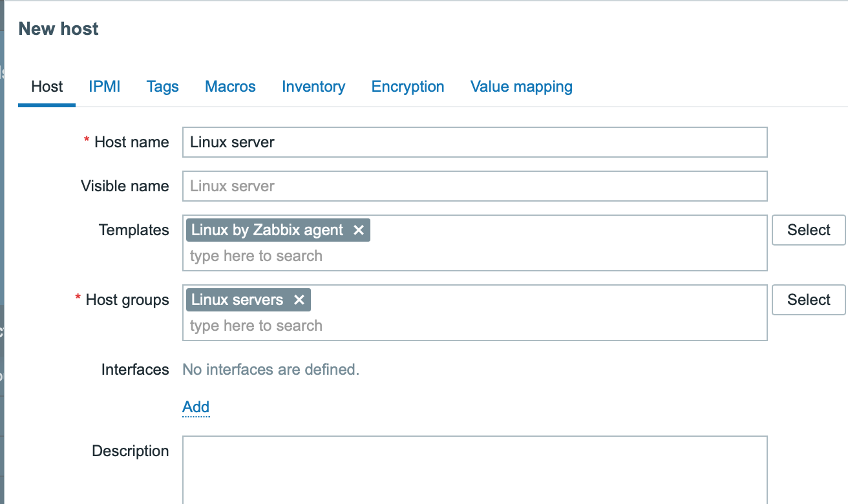Screen dimensions: 848x504
Task: Click Add to define an interface
Action: [195, 407]
